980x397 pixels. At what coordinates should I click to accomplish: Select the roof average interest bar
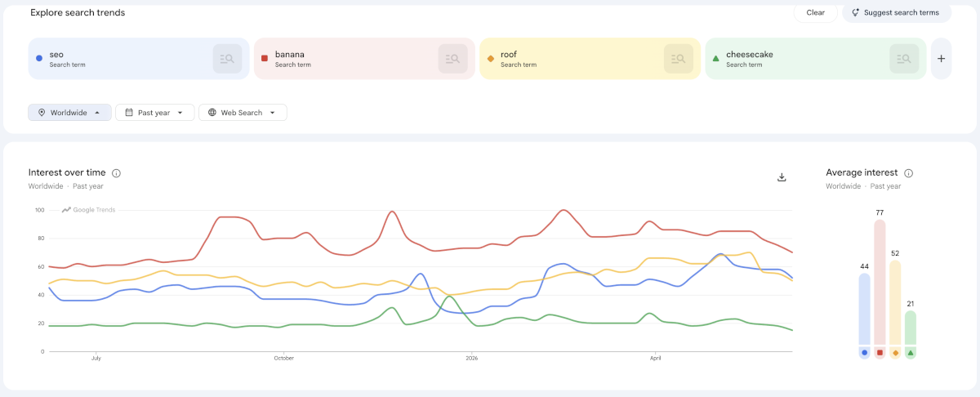coord(895,303)
